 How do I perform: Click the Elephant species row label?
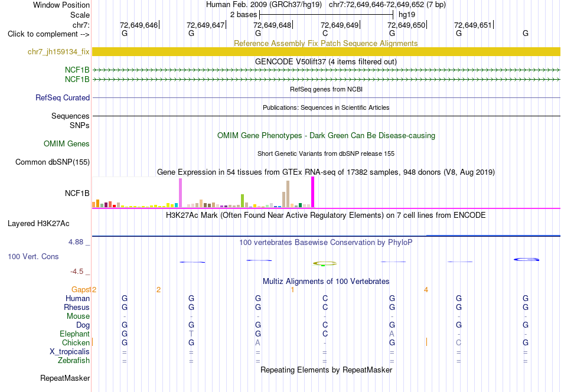tap(74, 334)
